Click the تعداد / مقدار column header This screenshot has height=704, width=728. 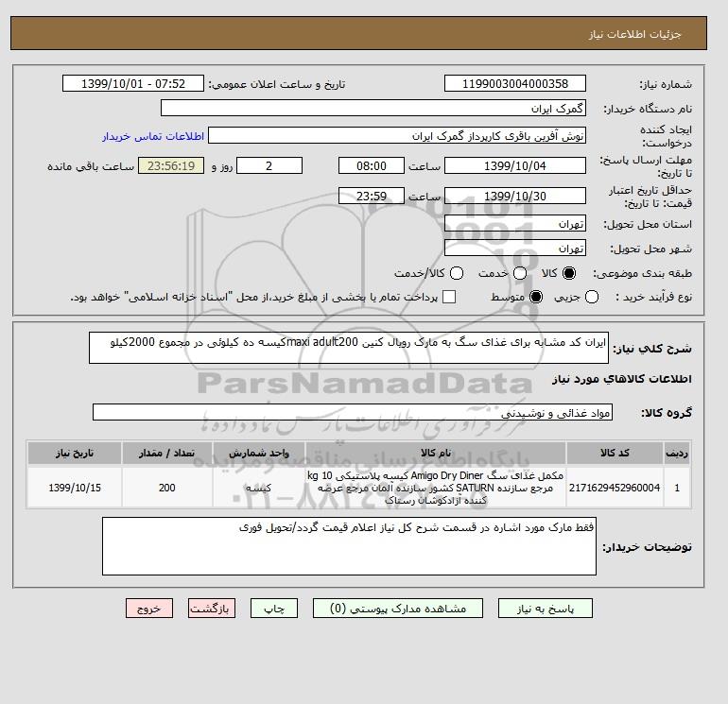coord(167,453)
